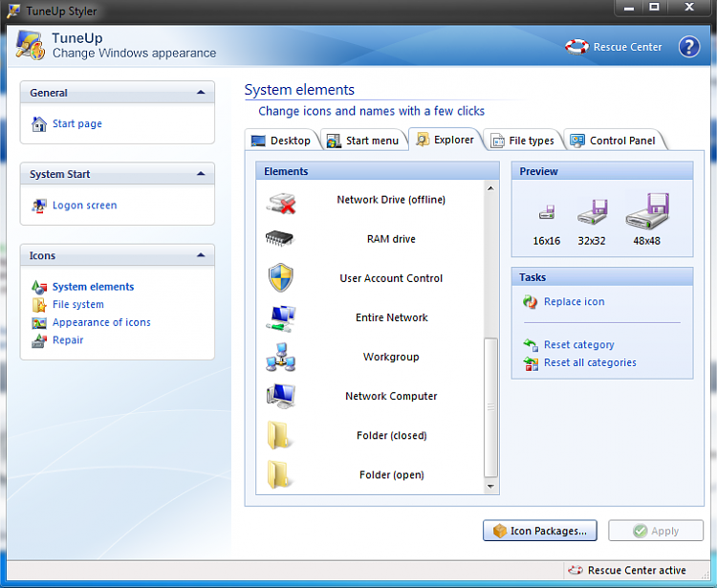Select the Explorer tab
717x588 pixels.
point(445,140)
